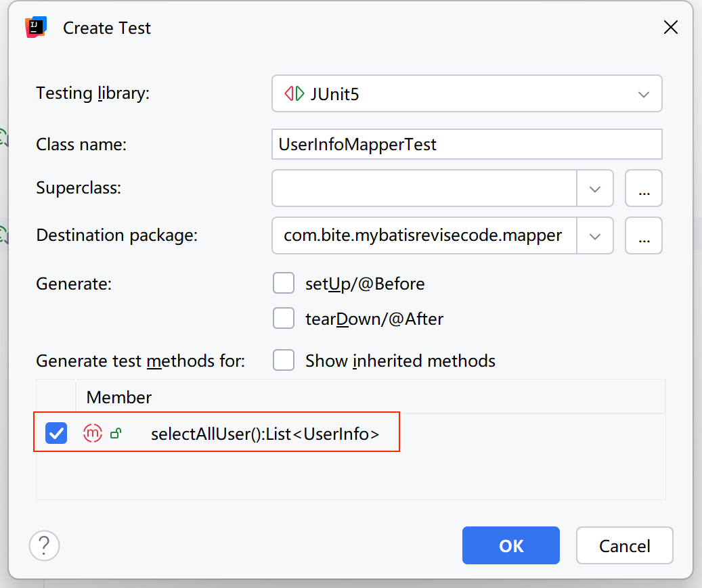Expand the Superclass dropdown arrow
The height and width of the screenshot is (588, 702).
[x=595, y=188]
